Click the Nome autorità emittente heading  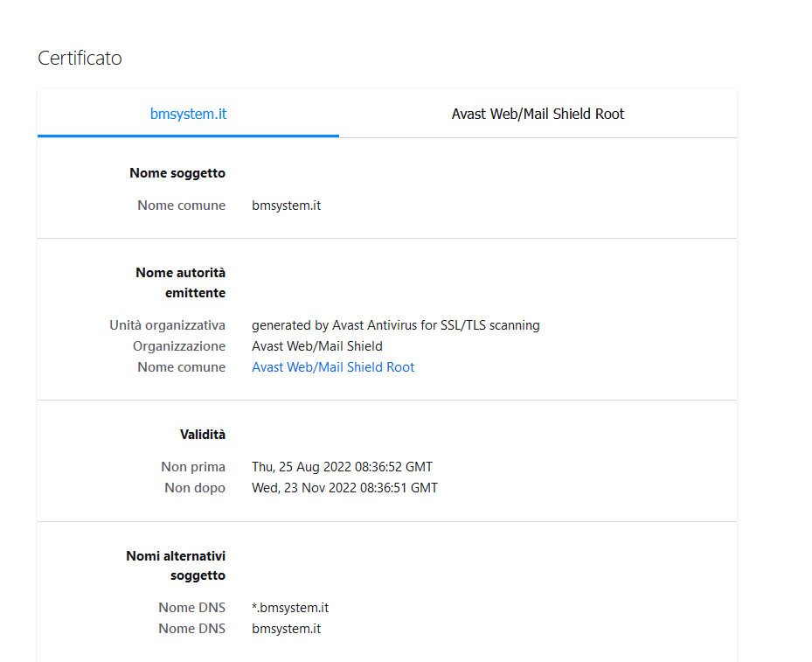click(x=181, y=282)
